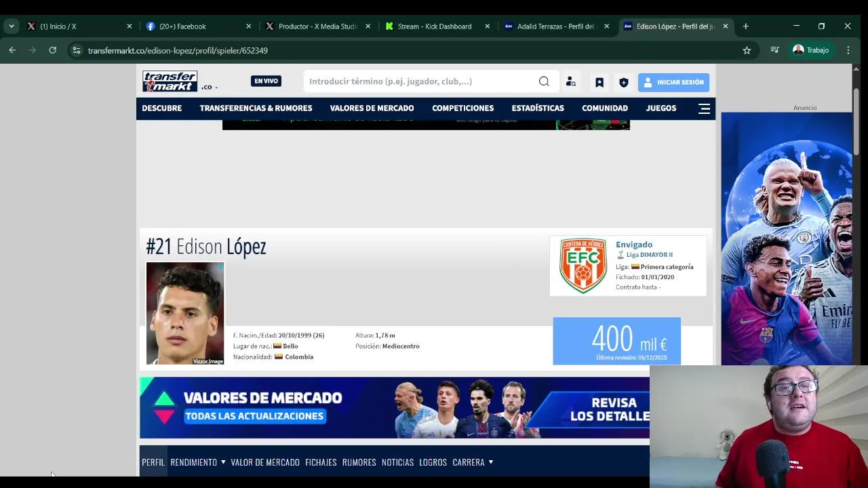Open the Liga DIMAYOR II link
Image resolution: width=868 pixels, height=488 pixels.
pos(650,255)
